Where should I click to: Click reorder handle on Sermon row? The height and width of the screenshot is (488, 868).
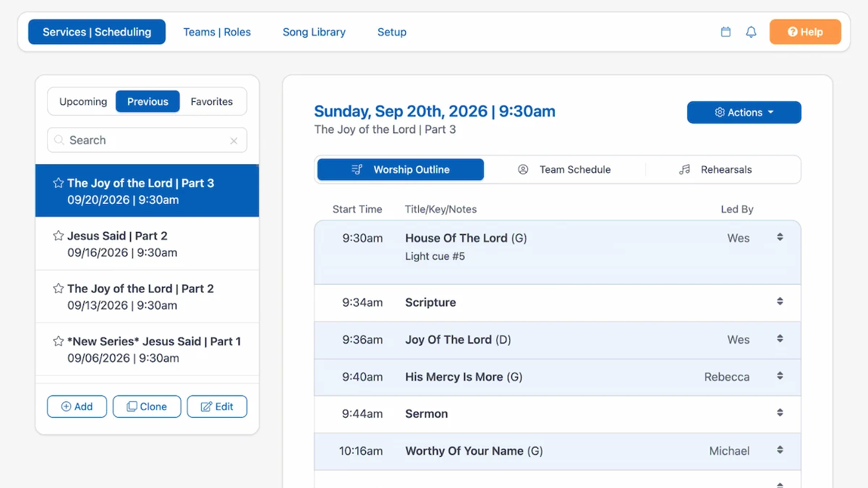click(x=780, y=413)
